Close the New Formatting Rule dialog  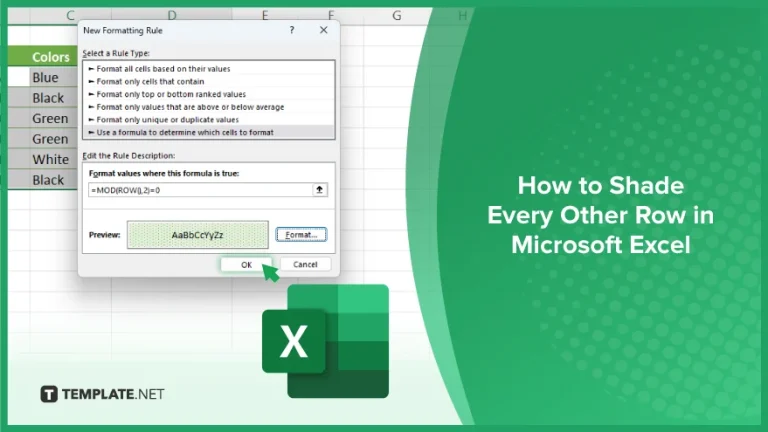[x=323, y=32]
